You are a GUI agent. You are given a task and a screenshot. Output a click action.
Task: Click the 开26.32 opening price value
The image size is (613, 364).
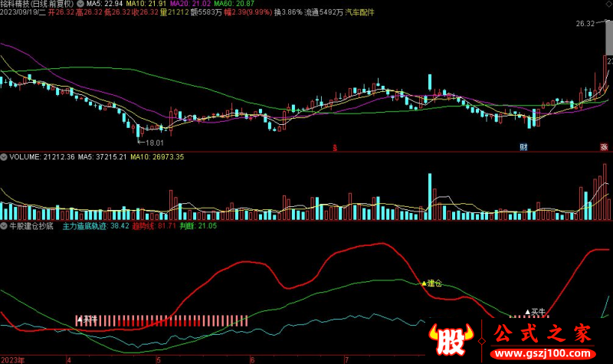[61, 12]
